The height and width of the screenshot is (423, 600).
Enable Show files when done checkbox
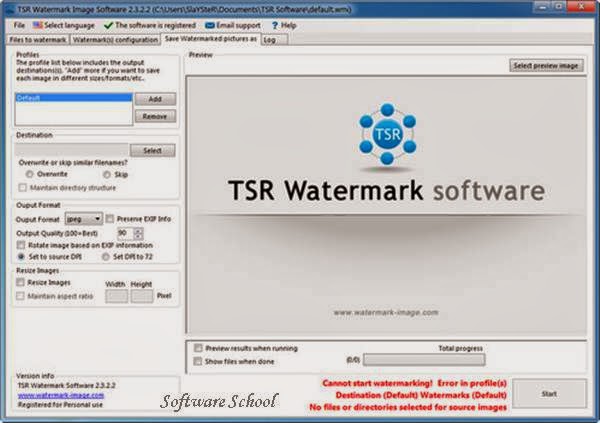pyautogui.click(x=198, y=361)
